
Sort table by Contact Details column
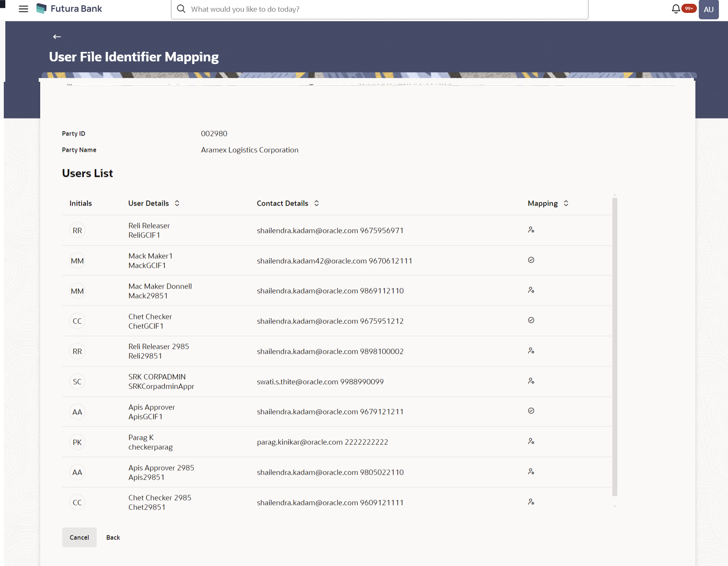coord(317,203)
